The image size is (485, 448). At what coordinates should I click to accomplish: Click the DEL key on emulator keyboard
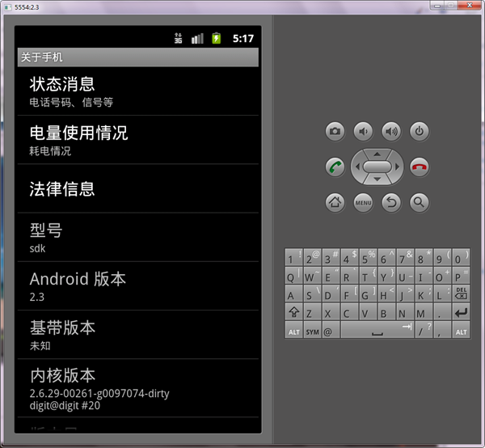pos(461,294)
